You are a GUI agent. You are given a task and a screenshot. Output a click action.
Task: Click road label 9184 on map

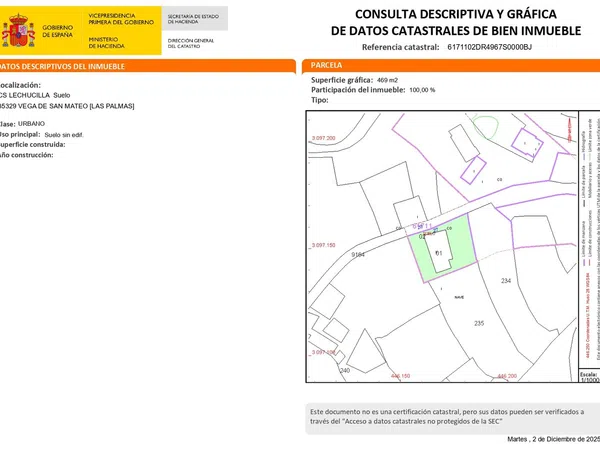tap(358, 254)
